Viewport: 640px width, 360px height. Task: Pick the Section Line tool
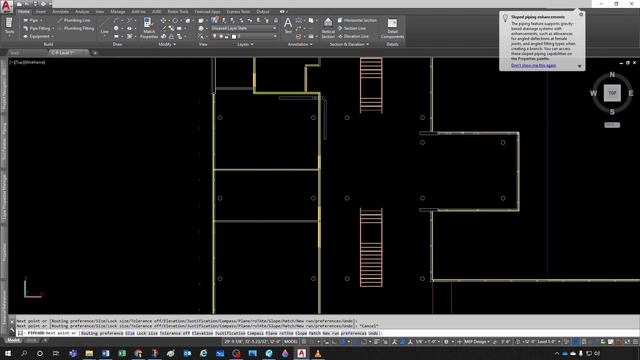coord(351,28)
